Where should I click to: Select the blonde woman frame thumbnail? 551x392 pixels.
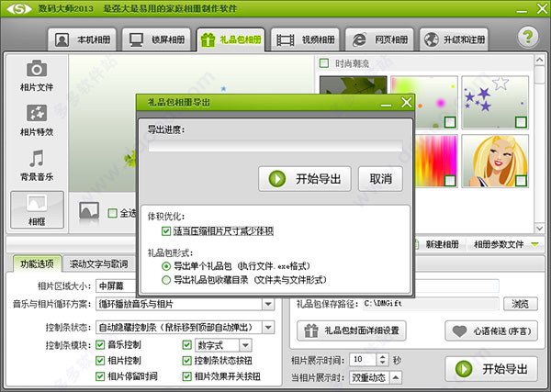[x=495, y=161]
